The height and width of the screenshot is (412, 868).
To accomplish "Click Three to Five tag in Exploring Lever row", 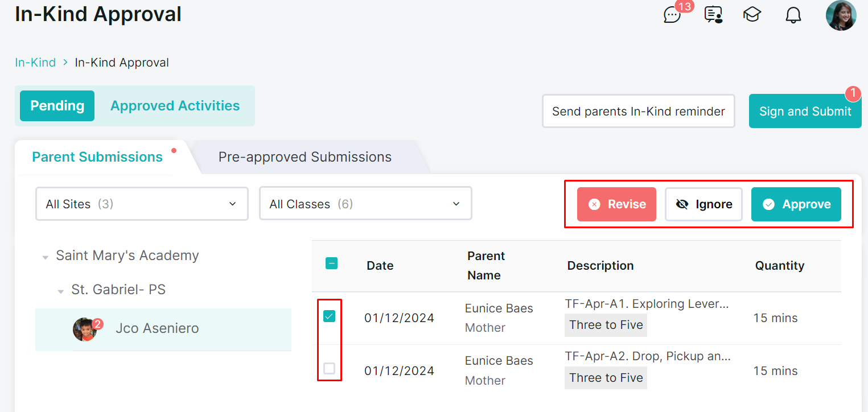I will coord(606,325).
